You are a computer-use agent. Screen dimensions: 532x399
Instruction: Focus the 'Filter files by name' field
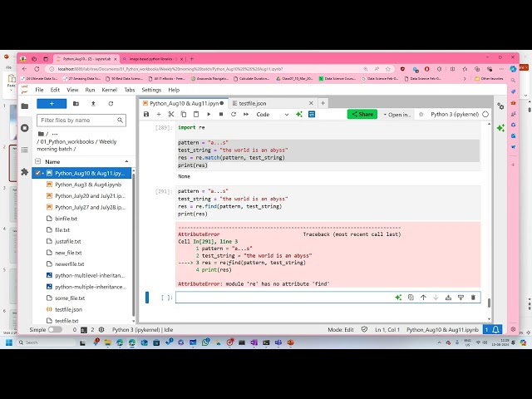[81, 120]
